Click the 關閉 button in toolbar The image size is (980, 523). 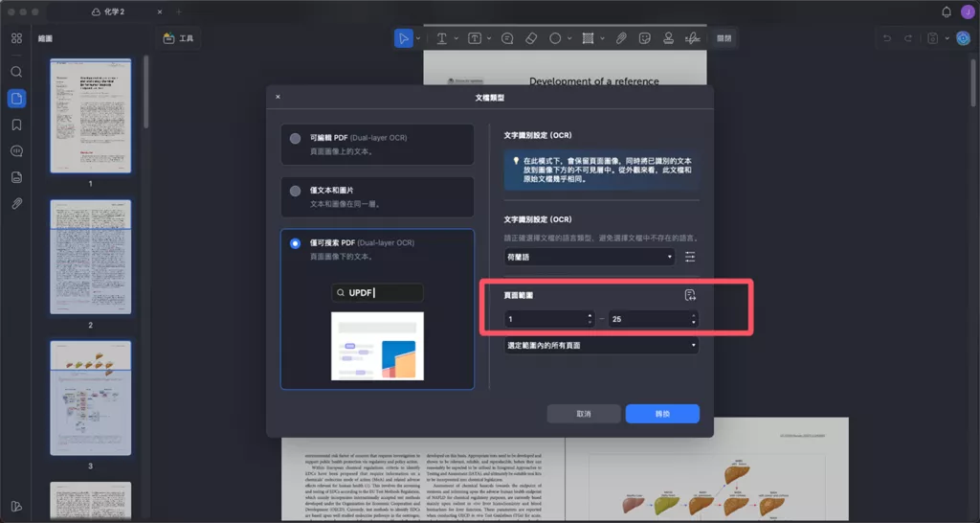724,38
